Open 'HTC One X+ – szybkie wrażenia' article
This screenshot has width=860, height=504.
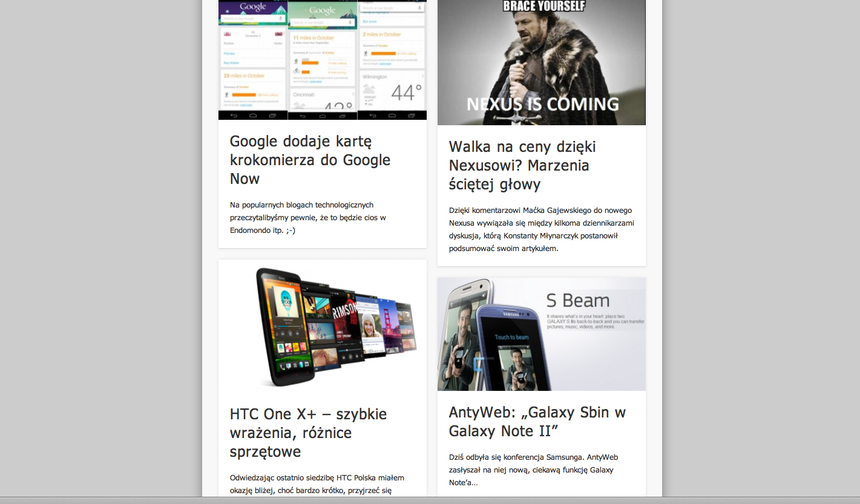[308, 433]
